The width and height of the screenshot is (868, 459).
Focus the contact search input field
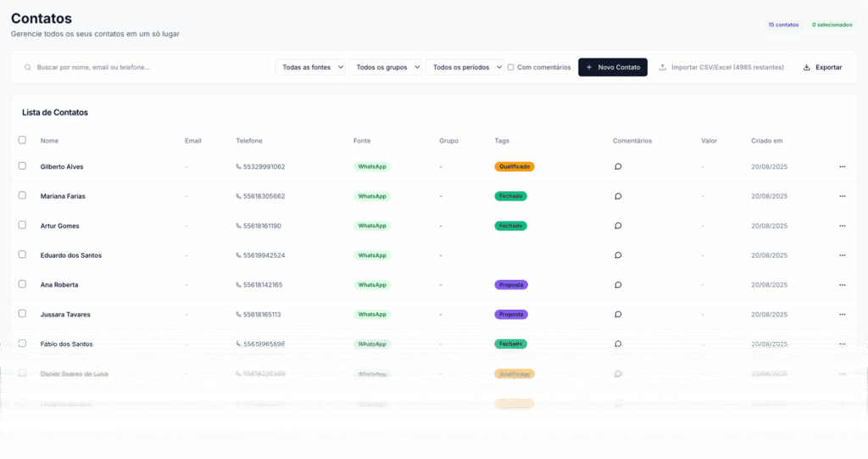[x=148, y=67]
